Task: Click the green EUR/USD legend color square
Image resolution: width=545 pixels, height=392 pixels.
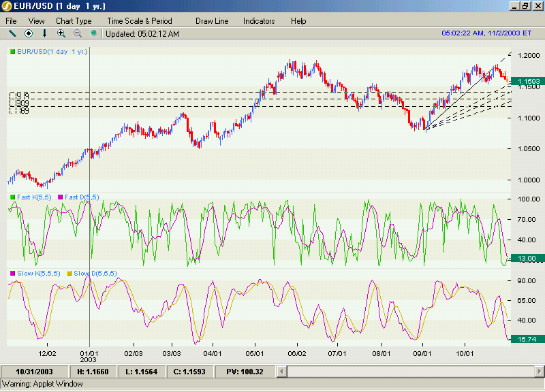Action: click(12, 52)
